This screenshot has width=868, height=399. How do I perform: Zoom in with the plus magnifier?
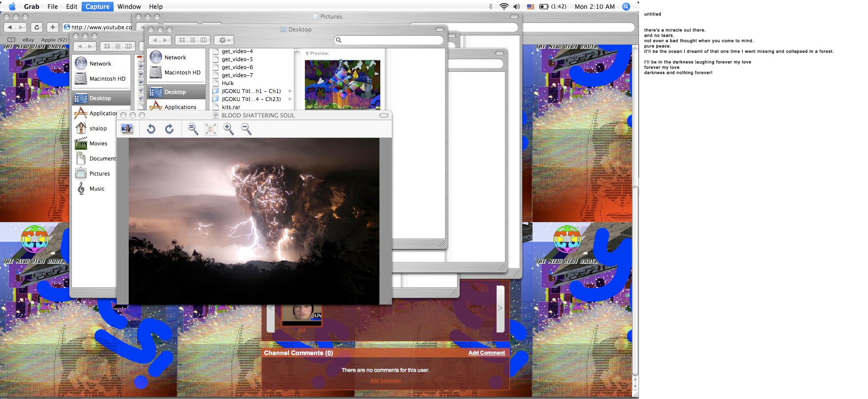tap(229, 129)
